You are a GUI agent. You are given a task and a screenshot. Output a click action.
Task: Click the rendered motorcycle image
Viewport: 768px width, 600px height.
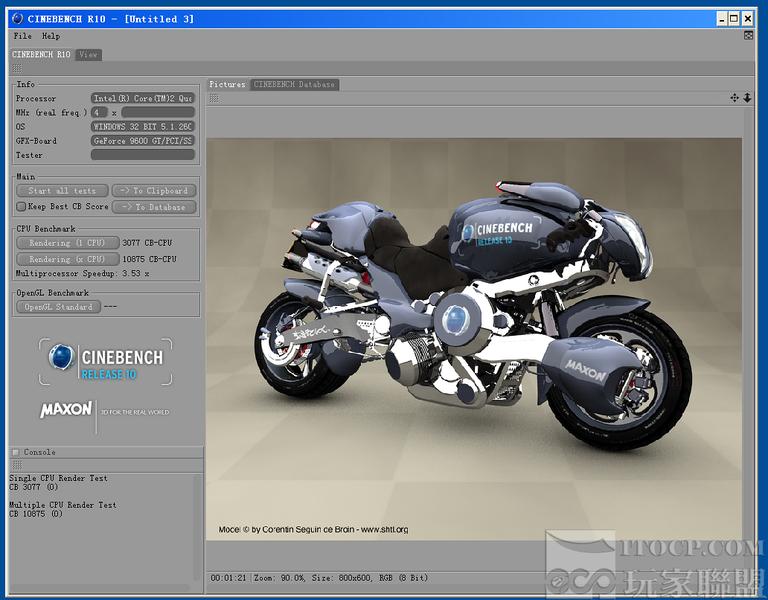pyautogui.click(x=474, y=339)
